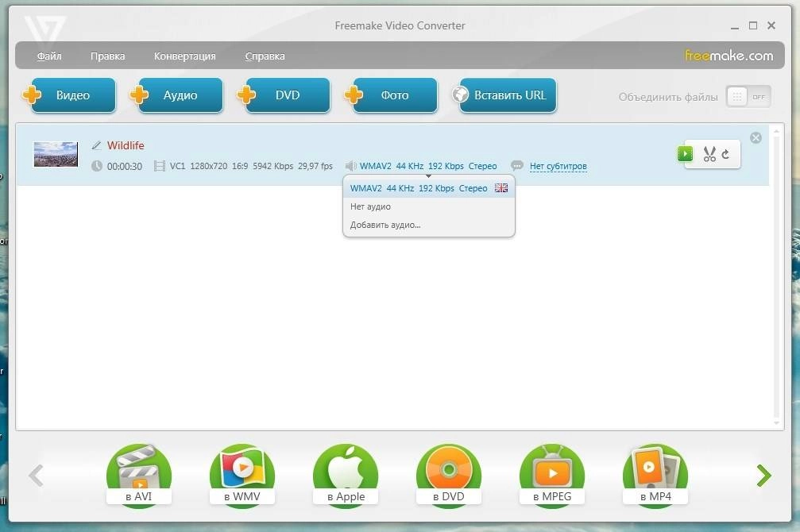Choose Нет аудио option
The image size is (800, 532).
pos(370,206)
